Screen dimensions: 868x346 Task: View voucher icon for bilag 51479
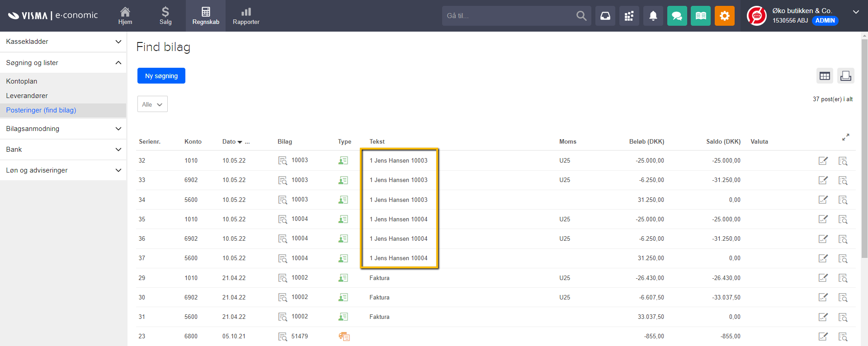click(283, 337)
